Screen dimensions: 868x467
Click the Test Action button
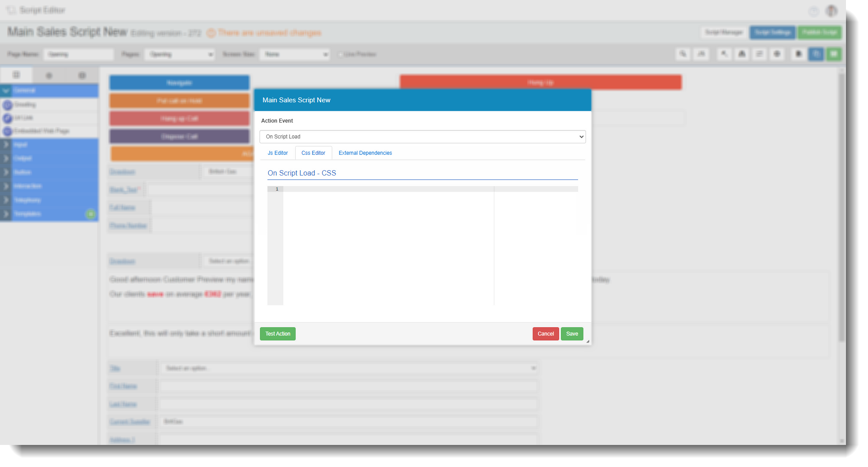click(278, 334)
